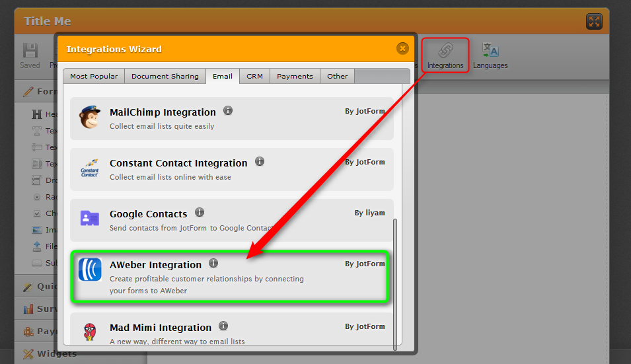
Task: Show info for AWeber Integration
Action: coord(213,264)
